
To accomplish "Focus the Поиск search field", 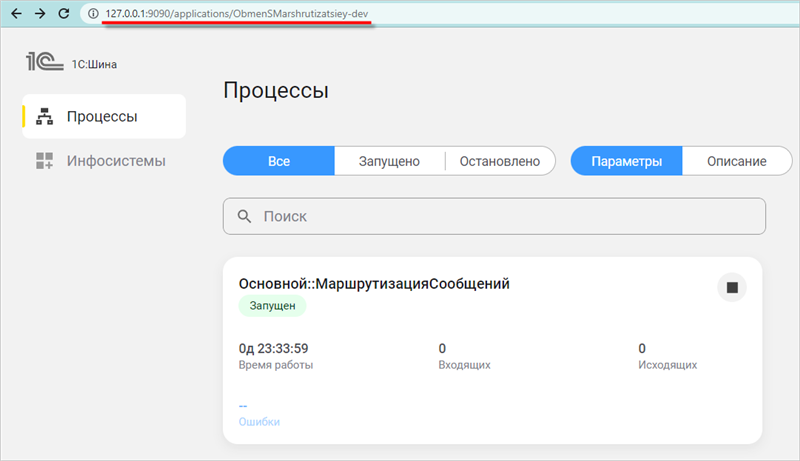I will coord(500,216).
